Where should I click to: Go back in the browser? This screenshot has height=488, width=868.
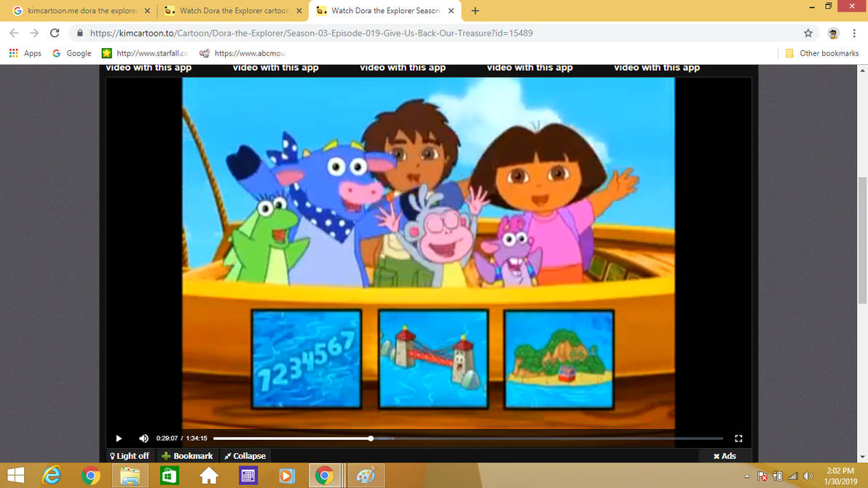pos(15,34)
